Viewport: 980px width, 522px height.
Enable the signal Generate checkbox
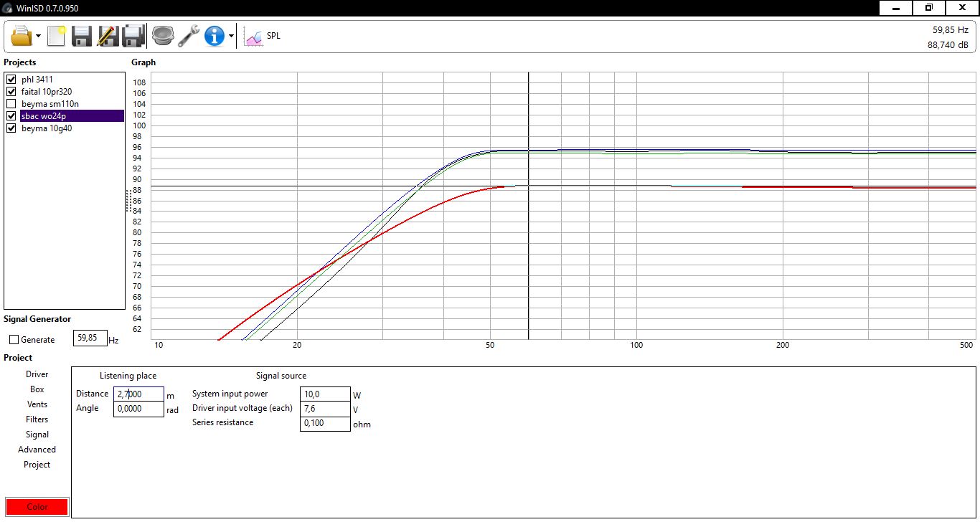(14, 339)
